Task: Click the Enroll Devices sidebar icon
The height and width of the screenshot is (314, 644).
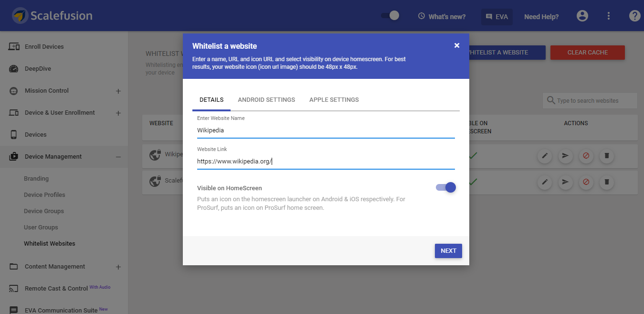Action: tap(14, 47)
